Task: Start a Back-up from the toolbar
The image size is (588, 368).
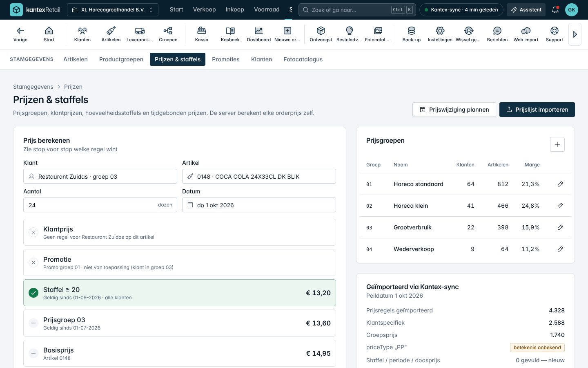Action: (412, 34)
